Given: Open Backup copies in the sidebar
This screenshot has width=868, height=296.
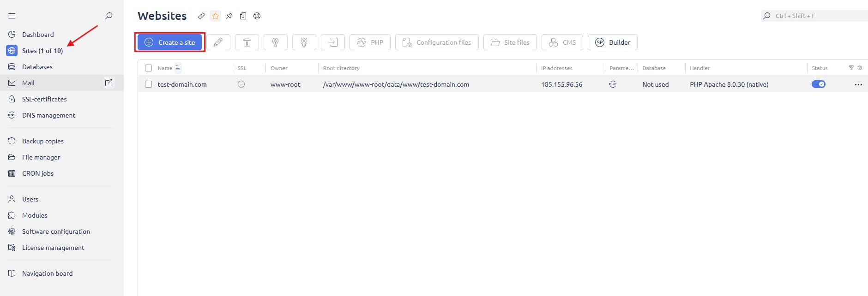Looking at the screenshot, I should [x=43, y=141].
